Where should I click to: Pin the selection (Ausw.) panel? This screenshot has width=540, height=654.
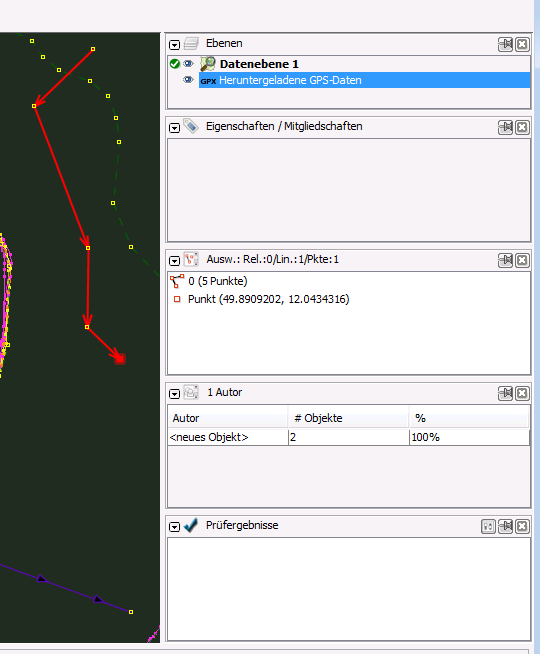(x=505, y=260)
